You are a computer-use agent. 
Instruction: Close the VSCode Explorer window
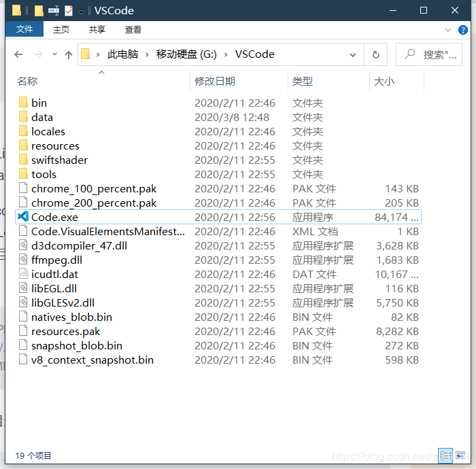click(455, 11)
